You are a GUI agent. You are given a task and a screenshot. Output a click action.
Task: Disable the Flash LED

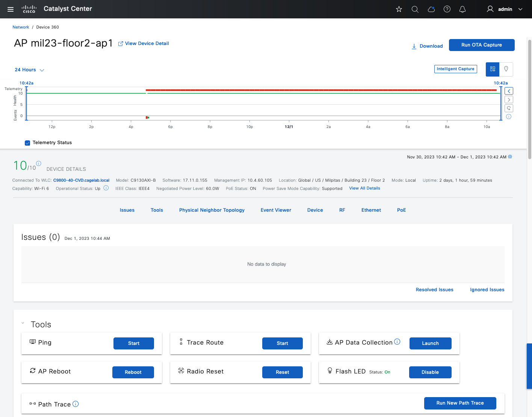[x=430, y=372]
